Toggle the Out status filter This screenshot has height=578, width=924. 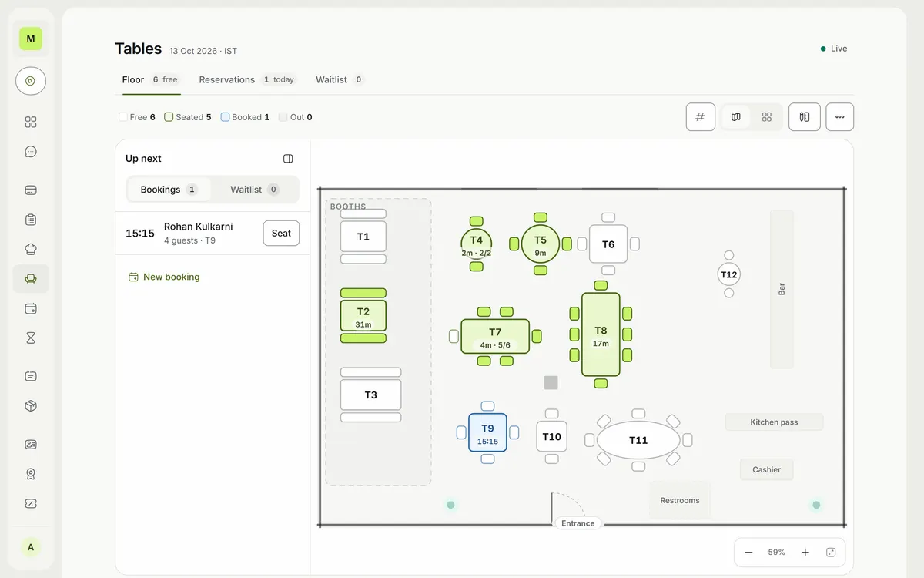point(296,117)
